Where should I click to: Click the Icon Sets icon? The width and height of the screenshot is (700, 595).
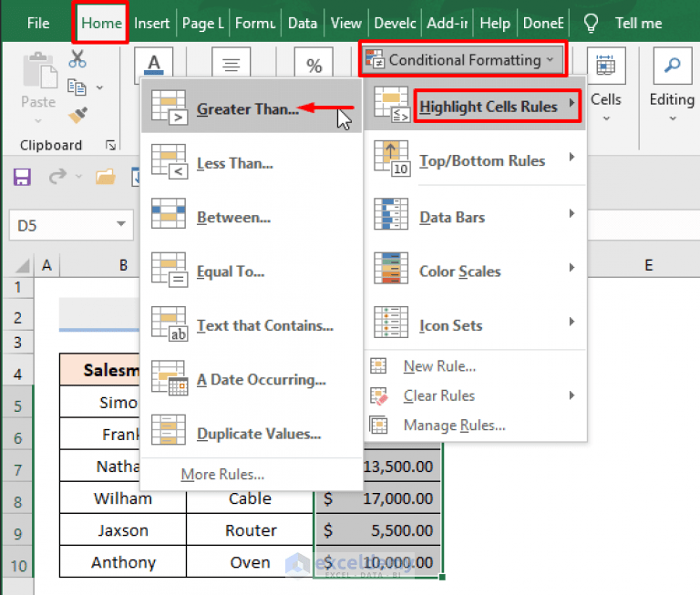(x=391, y=322)
